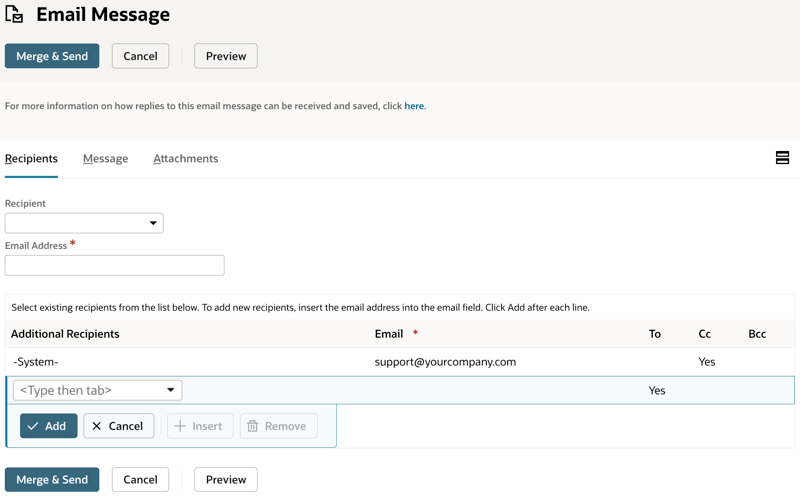Click the Email column header
Image resolution: width=800 pixels, height=497 pixels.
tap(389, 334)
